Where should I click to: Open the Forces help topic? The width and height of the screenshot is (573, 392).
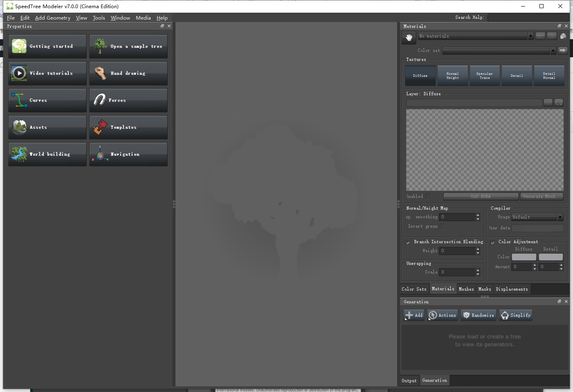pyautogui.click(x=128, y=100)
